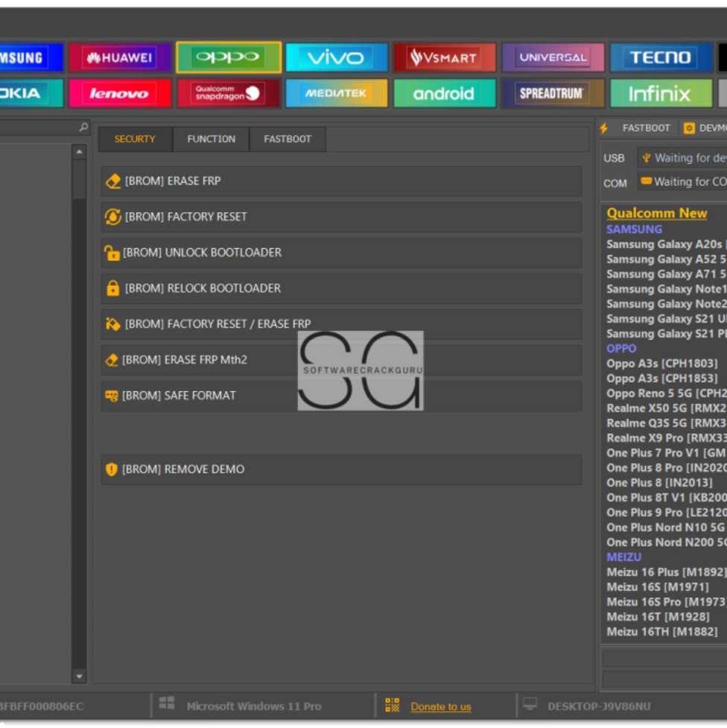Run [BROM] FACTORY RESET / ERASE FRP
Screen dimensions: 727x728
341,324
